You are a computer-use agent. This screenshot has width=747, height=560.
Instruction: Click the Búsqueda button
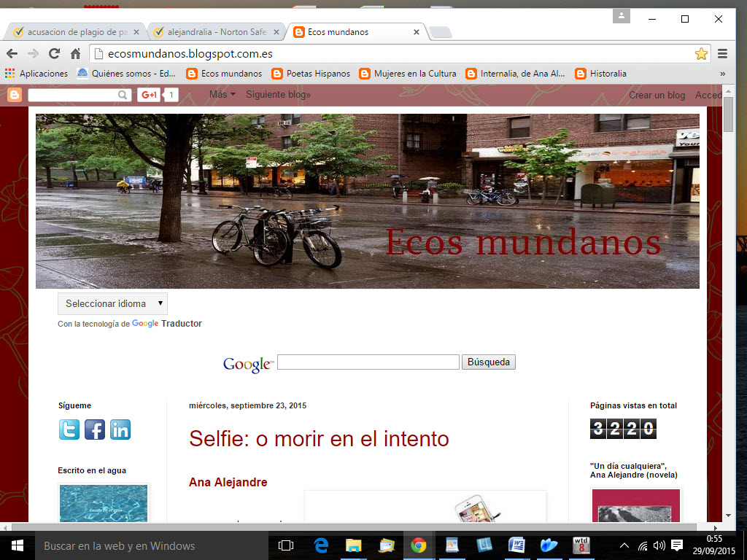[x=488, y=362]
